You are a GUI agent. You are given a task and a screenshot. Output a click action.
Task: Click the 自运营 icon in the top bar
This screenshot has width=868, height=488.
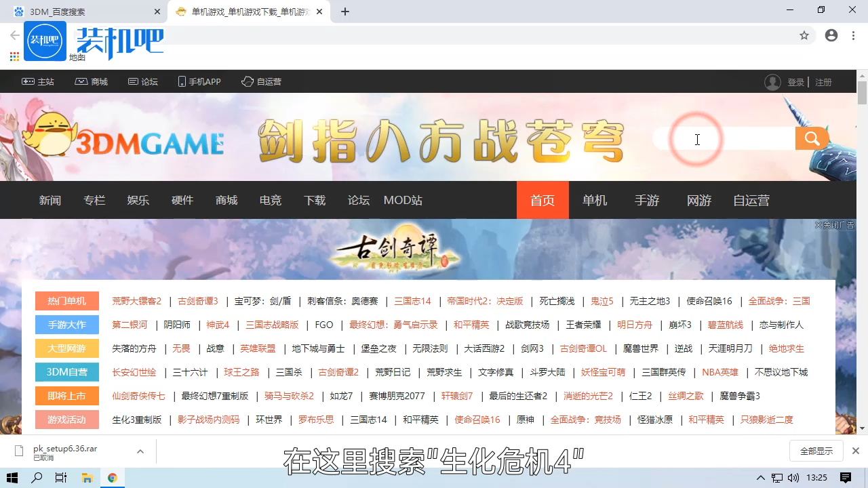point(247,81)
